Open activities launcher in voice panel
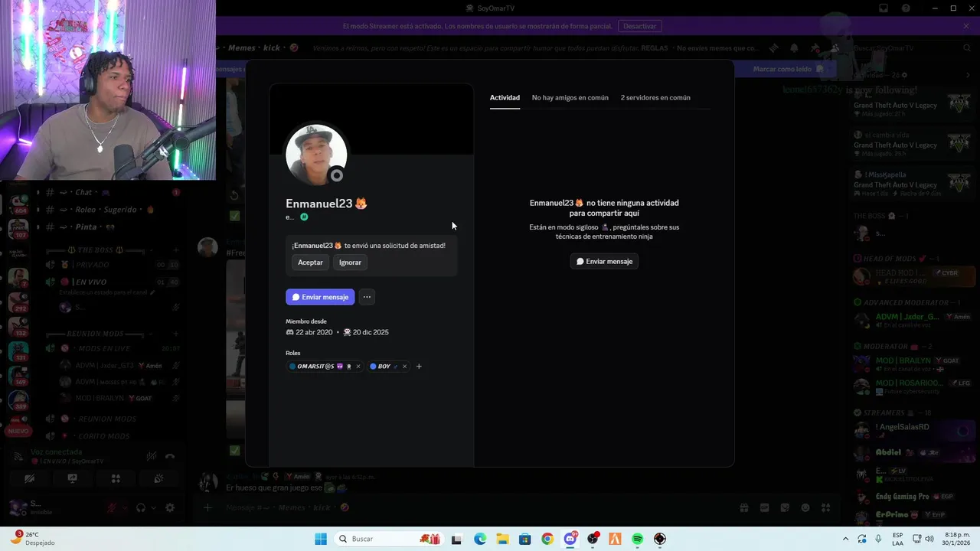Image resolution: width=980 pixels, height=551 pixels. (x=116, y=479)
